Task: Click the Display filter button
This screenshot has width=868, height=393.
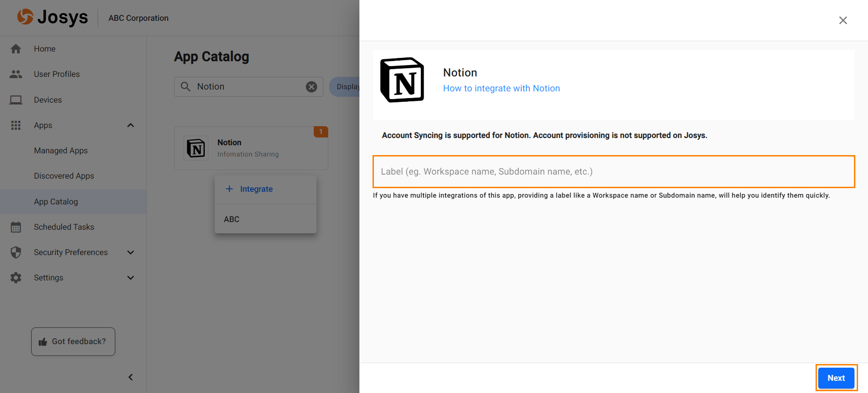Action: pyautogui.click(x=344, y=86)
